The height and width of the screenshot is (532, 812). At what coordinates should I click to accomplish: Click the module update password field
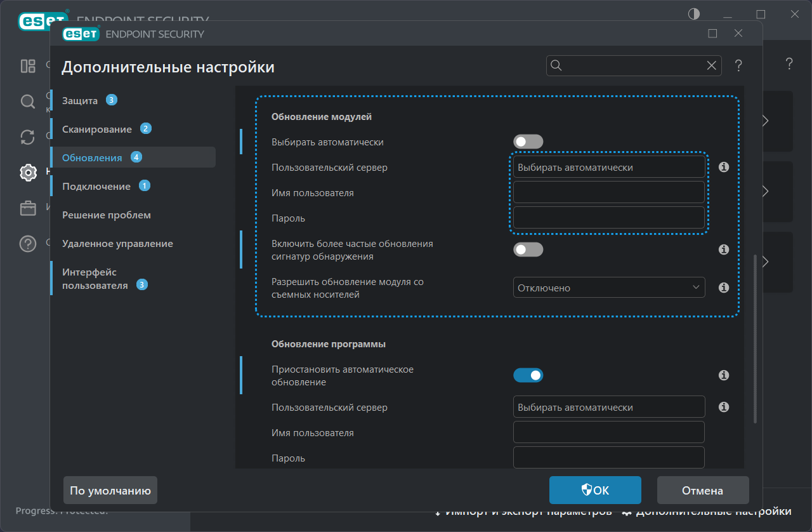608,218
